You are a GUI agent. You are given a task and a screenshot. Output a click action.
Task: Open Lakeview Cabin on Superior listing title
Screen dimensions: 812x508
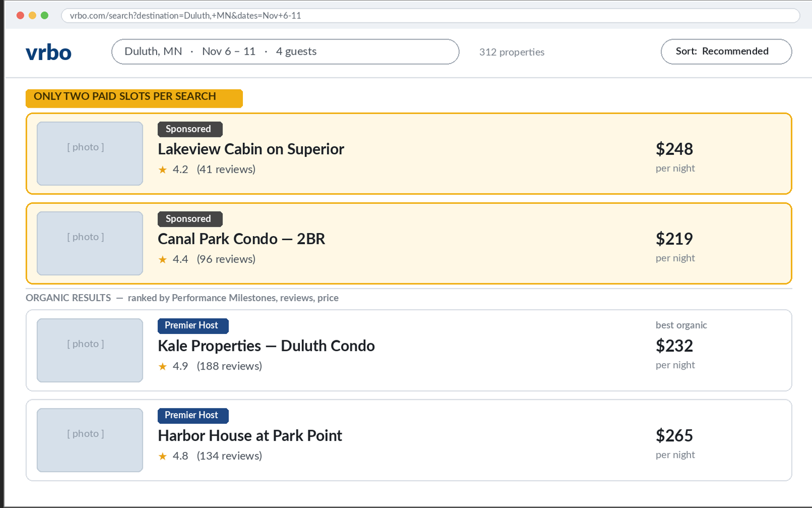251,149
